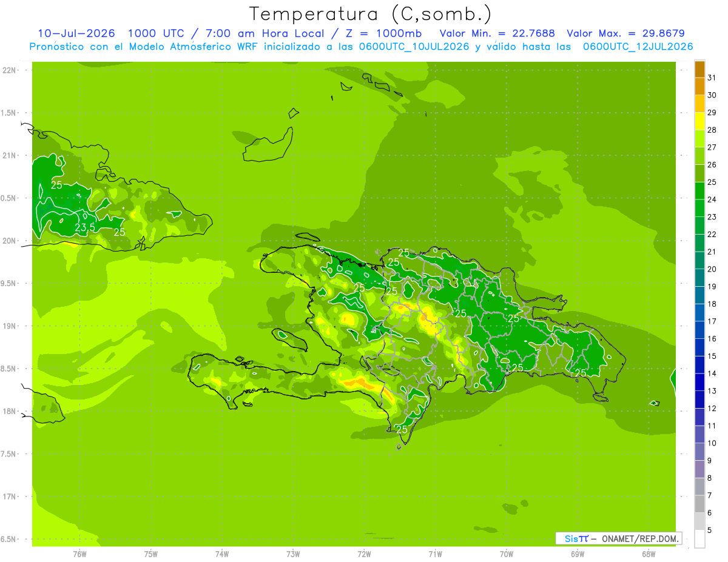Screen dimensions: 728x562
Task: Click the legend value "27"
Action: pyautogui.click(x=712, y=147)
